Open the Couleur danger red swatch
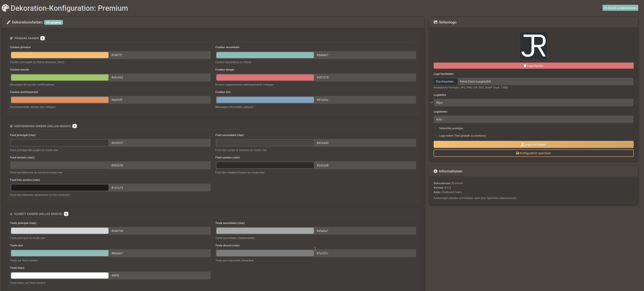The image size is (644, 291). (x=265, y=78)
